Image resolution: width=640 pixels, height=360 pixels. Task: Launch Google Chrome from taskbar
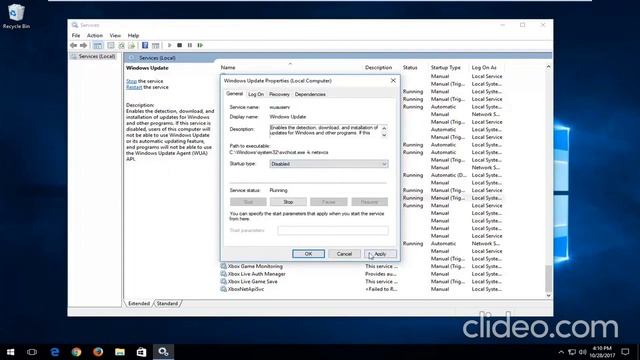coord(76,352)
